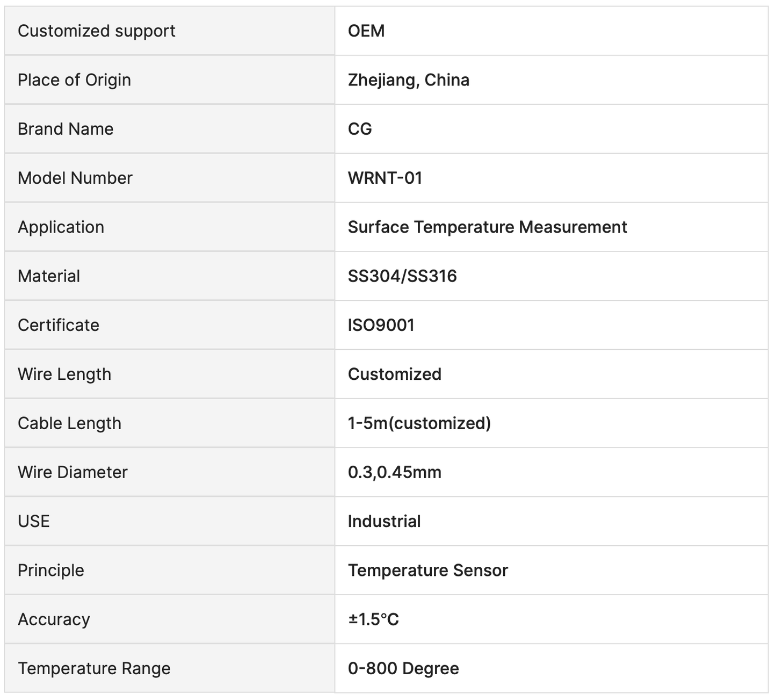Viewport: 776px width, 700px height.
Task: Click the "WRNT-01" model number value
Action: pos(385,178)
